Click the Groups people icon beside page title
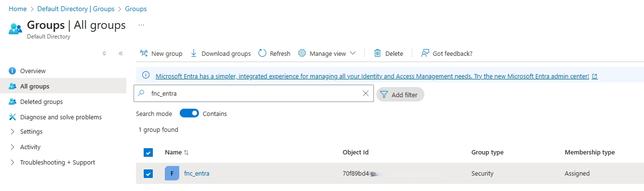 [15, 28]
